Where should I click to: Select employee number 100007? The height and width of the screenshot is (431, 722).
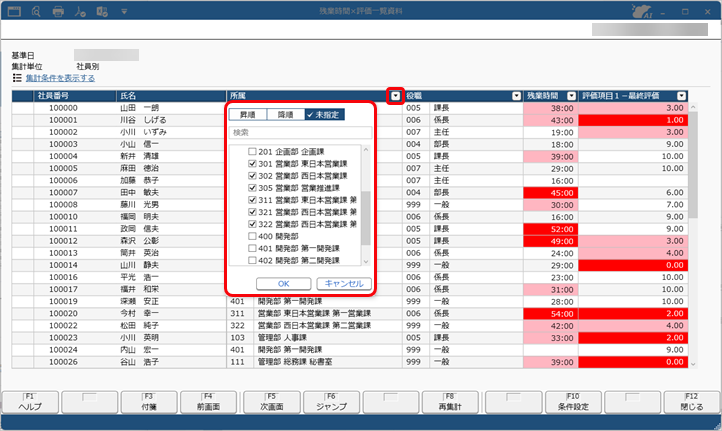[x=64, y=192]
